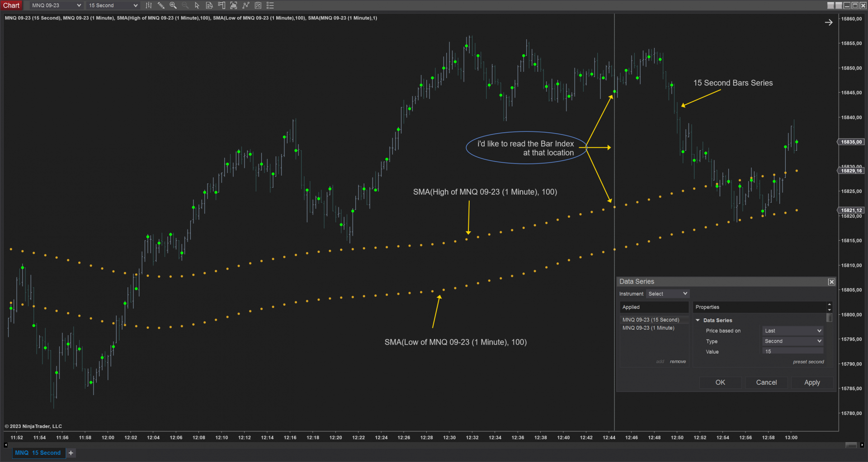Image resolution: width=868 pixels, height=462 pixels.
Task: Click the 15860,00 price axis label
Action: coord(851,19)
